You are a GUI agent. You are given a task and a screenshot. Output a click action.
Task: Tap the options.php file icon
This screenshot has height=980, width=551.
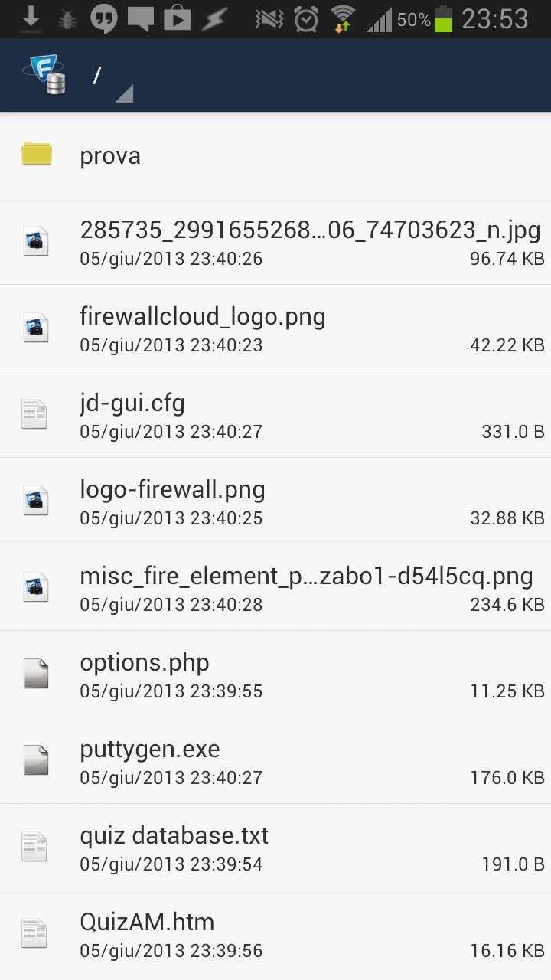(x=35, y=675)
